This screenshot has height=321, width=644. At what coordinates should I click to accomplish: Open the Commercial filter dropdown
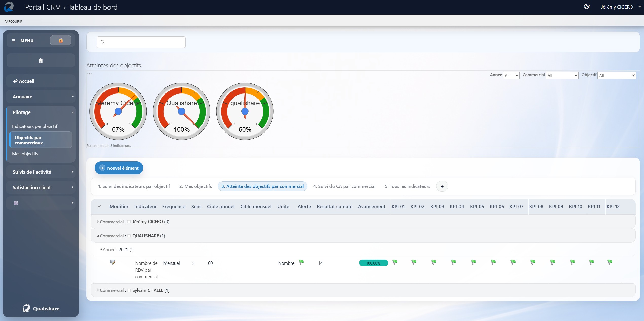(562, 75)
